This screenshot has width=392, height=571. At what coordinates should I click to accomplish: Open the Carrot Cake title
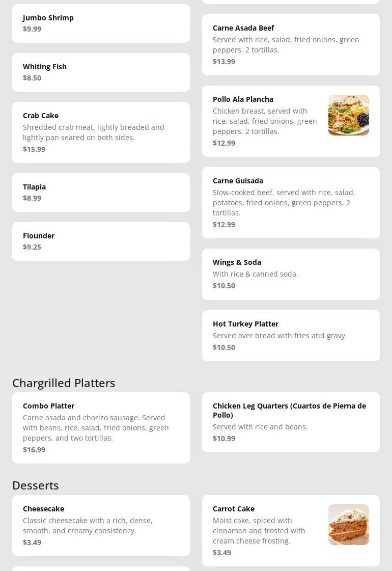234,509
